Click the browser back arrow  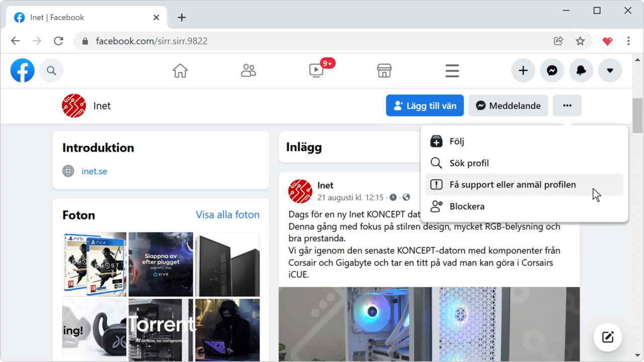click(16, 41)
